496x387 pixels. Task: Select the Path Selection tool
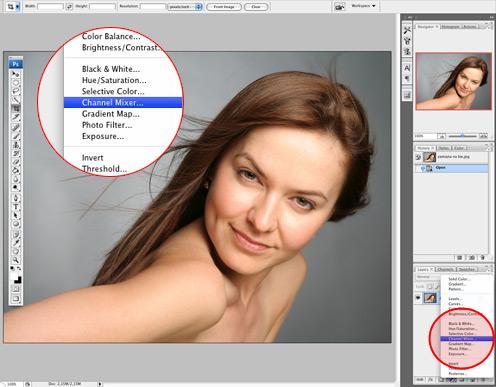pyautogui.click(x=15, y=215)
